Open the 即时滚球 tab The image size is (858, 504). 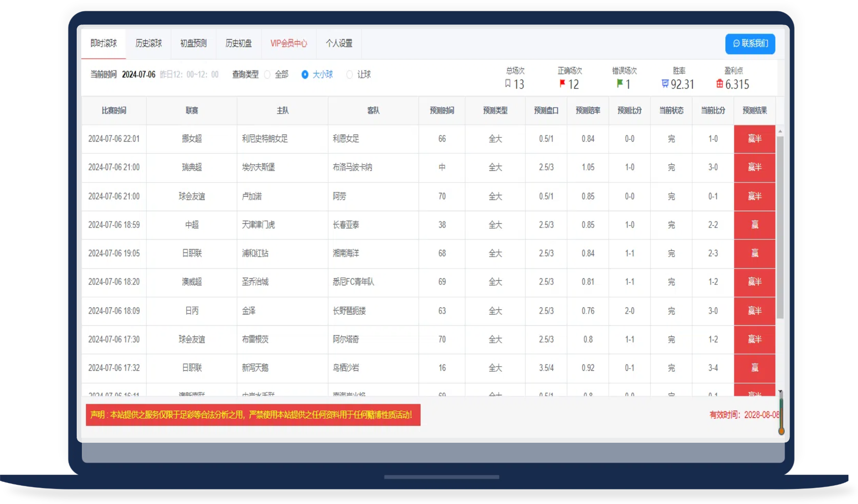click(x=103, y=43)
